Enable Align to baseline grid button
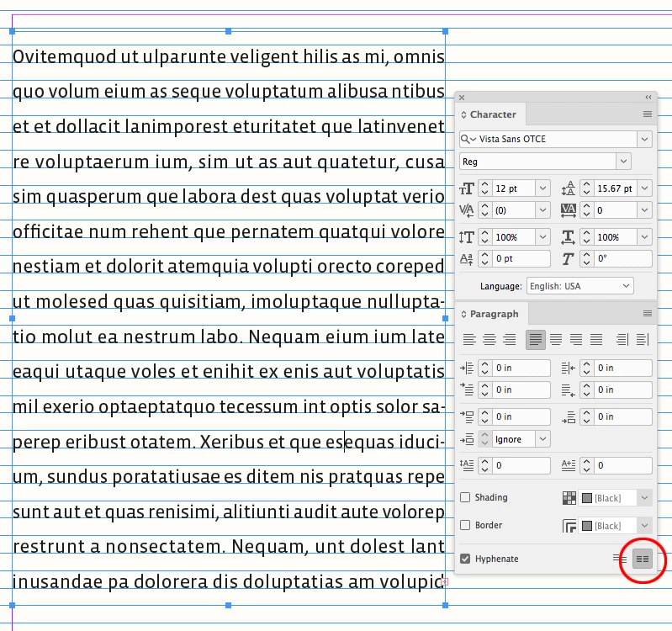672x631 pixels. point(642,559)
